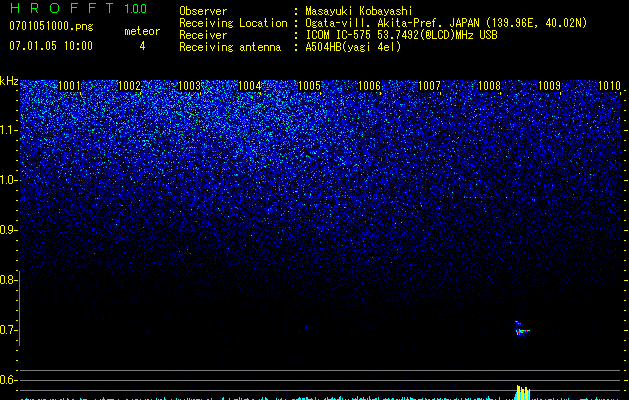Image resolution: width=629 pixels, height=400 pixels.
Task: Click time marker 1007
Action: [x=429, y=85]
